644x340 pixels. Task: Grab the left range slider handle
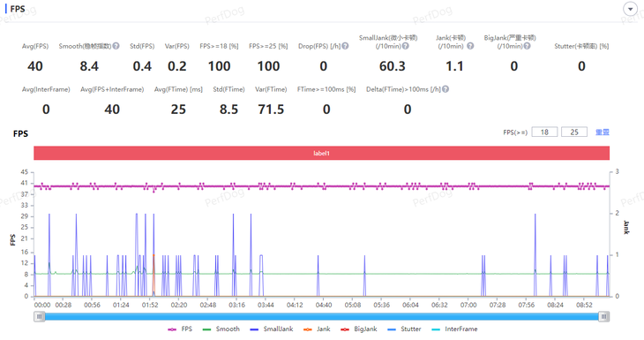pos(40,316)
